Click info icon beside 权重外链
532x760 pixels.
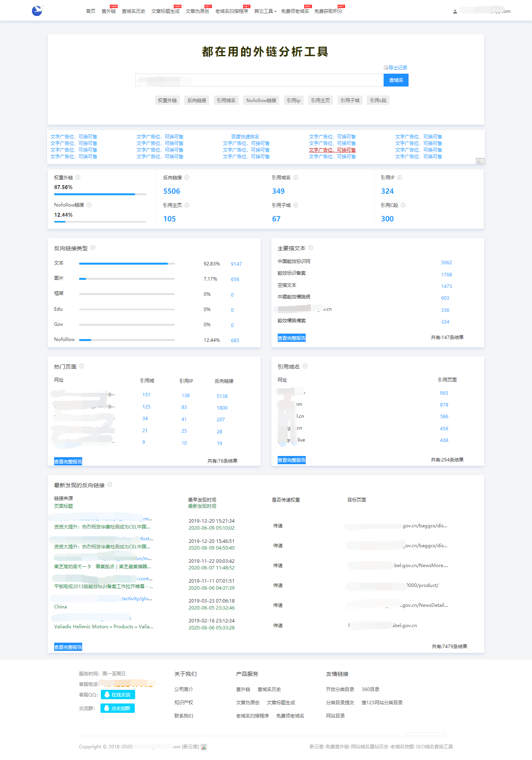tap(78, 177)
